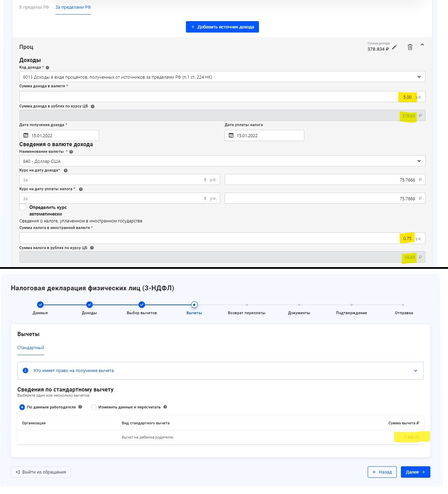Image resolution: width=448 pixels, height=494 pixels.
Task: Click the current Вычеты step circle
Action: (x=194, y=305)
